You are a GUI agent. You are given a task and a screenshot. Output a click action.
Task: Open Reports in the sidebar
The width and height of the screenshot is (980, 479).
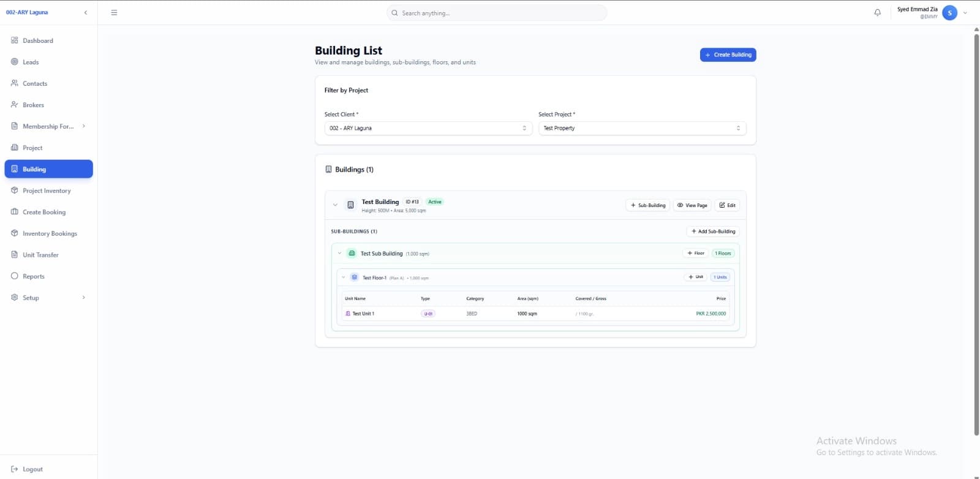(48, 276)
